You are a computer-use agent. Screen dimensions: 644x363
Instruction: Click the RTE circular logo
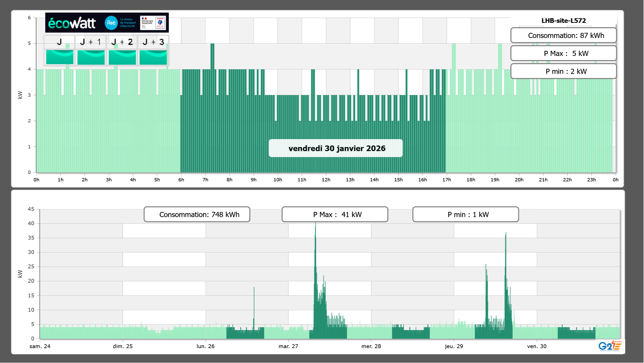[111, 23]
